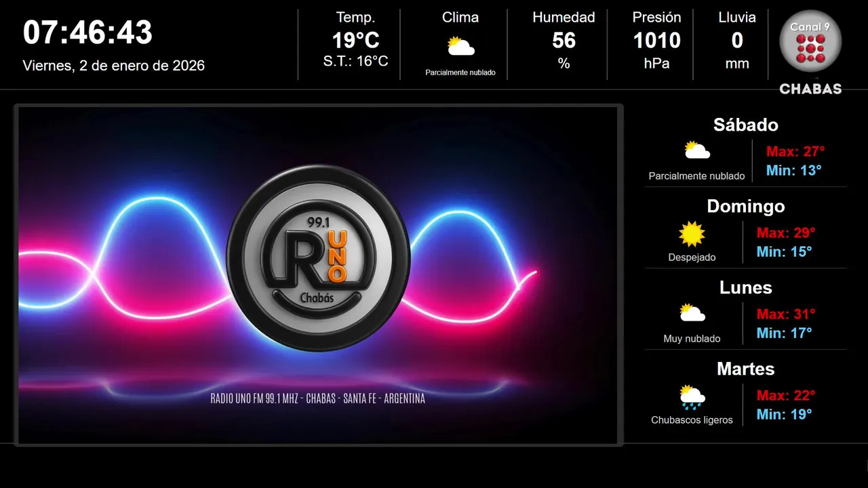Click Domingo's Despejado description
The width and height of the screenshot is (868, 488).
[692, 258]
